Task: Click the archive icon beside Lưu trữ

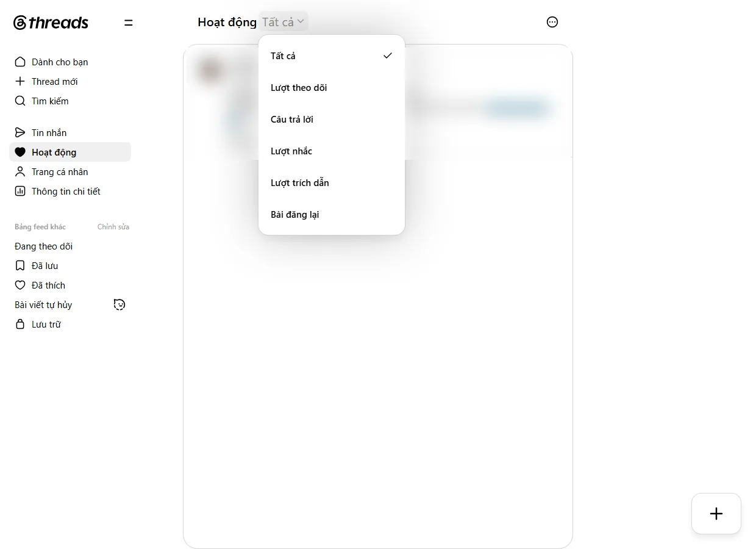Action: [20, 324]
